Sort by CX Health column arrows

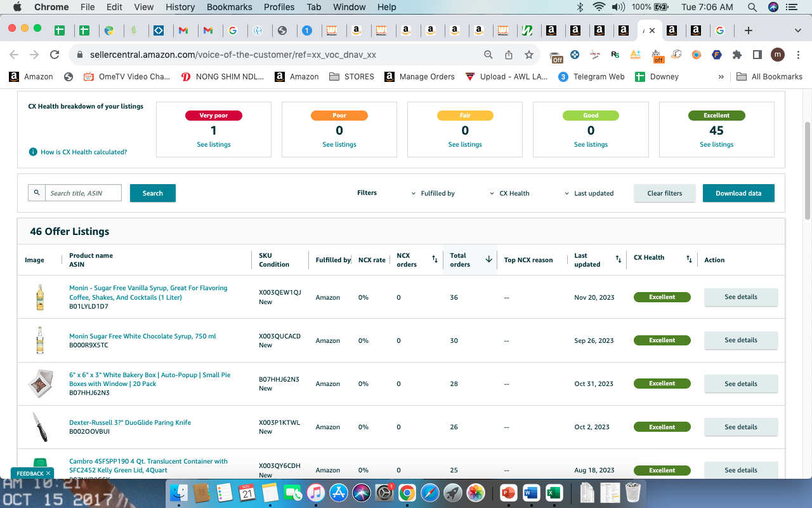689,260
